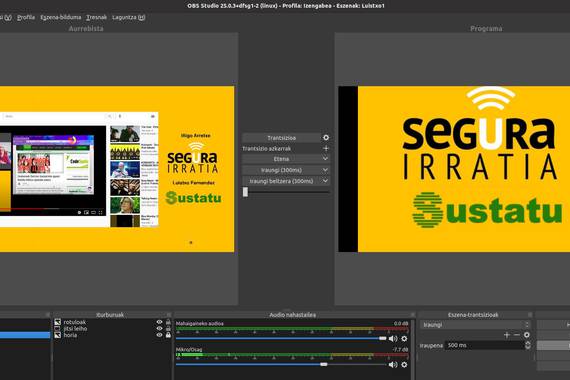Apply the Ebaki quick transition
The image size is (570, 380).
[282, 159]
